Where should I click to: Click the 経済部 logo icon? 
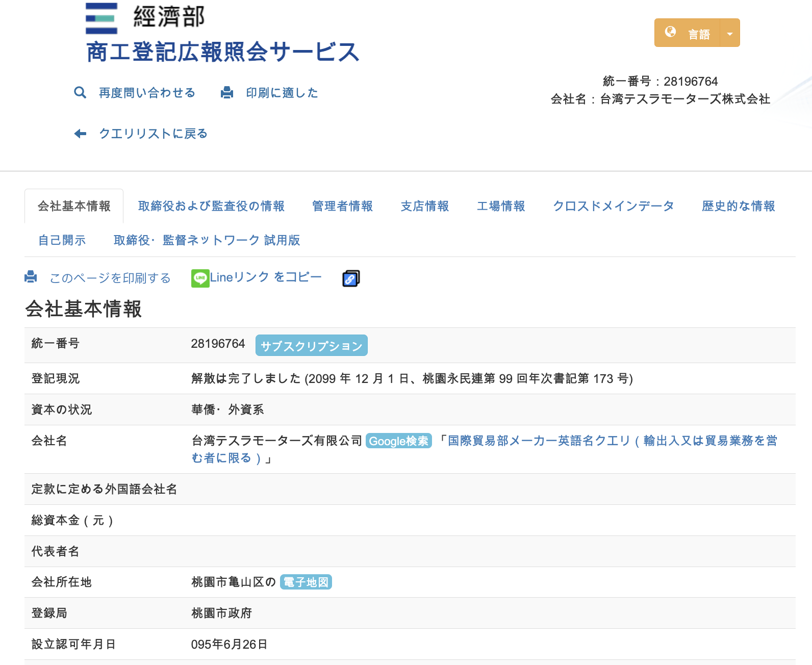pos(102,18)
